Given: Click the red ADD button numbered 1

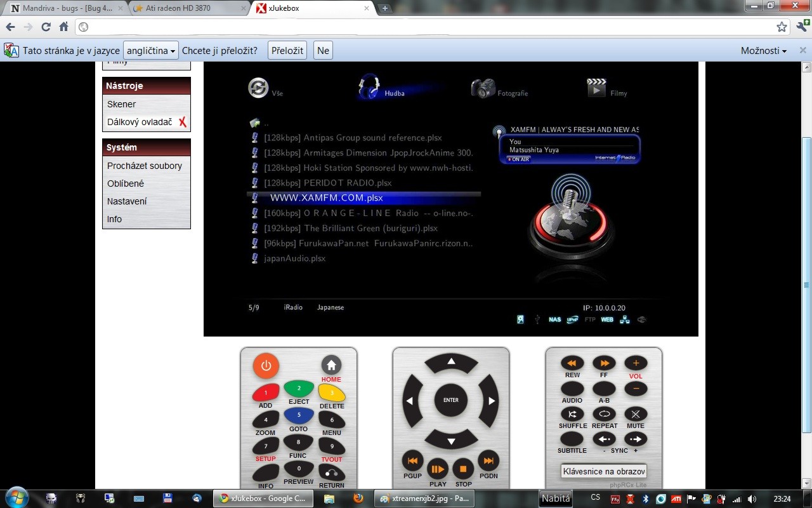Looking at the screenshot, I should pyautogui.click(x=266, y=392).
